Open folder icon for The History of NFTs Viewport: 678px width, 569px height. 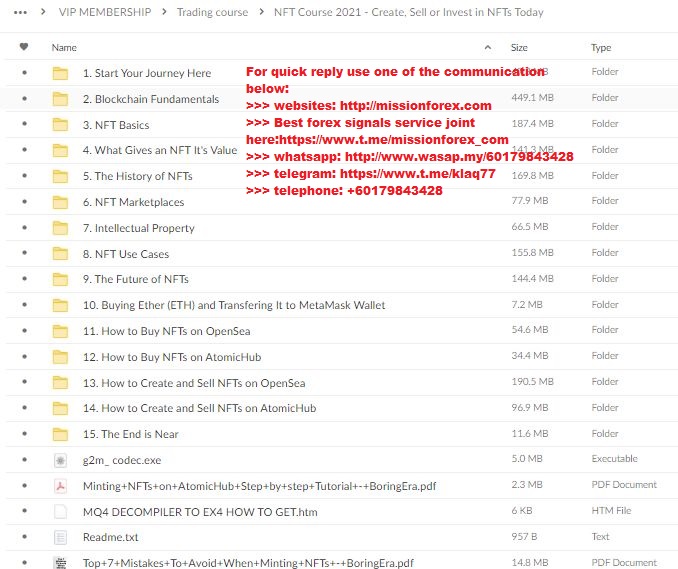tap(60, 176)
